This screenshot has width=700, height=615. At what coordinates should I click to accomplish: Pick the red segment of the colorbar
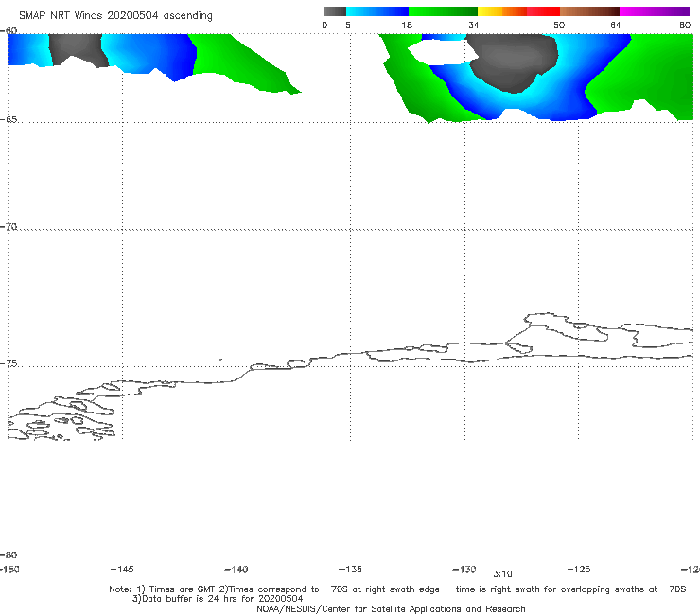tap(543, 11)
